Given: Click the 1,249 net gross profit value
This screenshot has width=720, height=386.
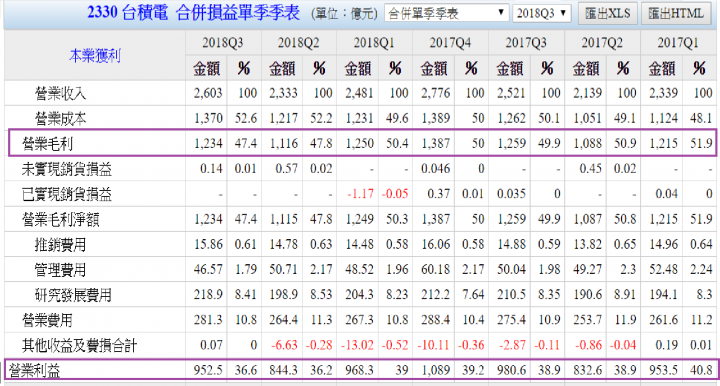Looking at the screenshot, I should pos(360,219).
